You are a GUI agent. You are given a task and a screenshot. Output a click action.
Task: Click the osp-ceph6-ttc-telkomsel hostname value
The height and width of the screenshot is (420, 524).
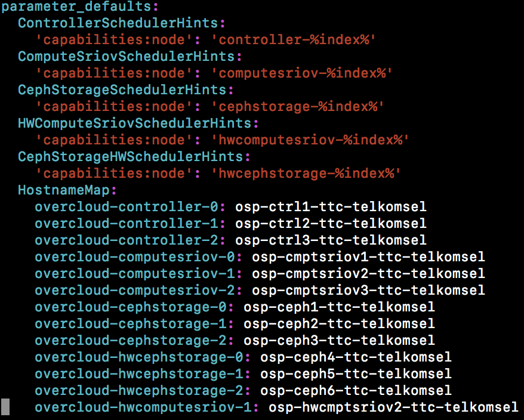[356, 391]
